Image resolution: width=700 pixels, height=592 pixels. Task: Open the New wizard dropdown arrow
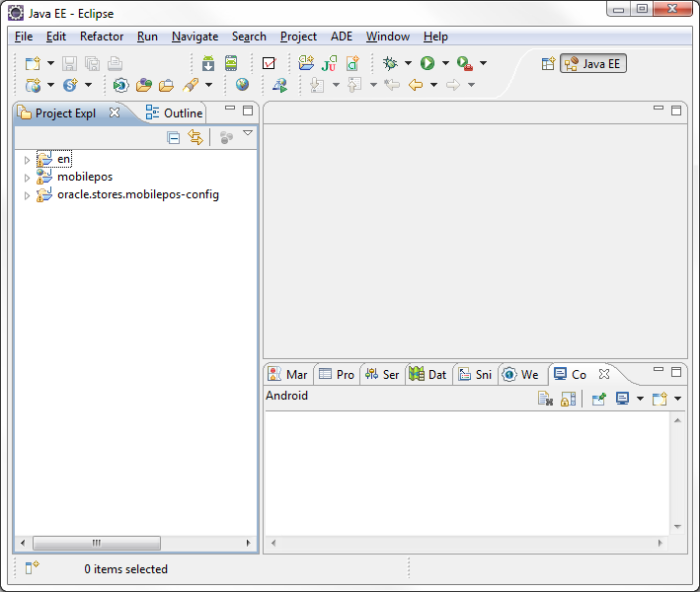[51, 63]
